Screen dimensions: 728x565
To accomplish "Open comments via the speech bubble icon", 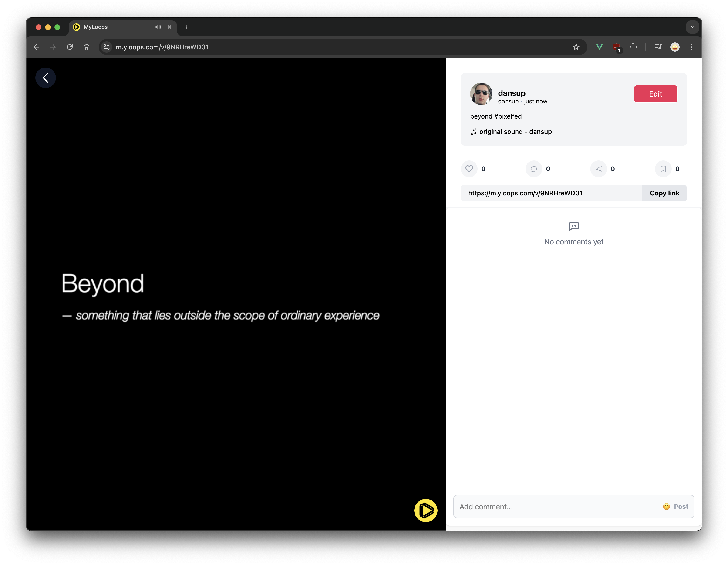I will (x=534, y=169).
